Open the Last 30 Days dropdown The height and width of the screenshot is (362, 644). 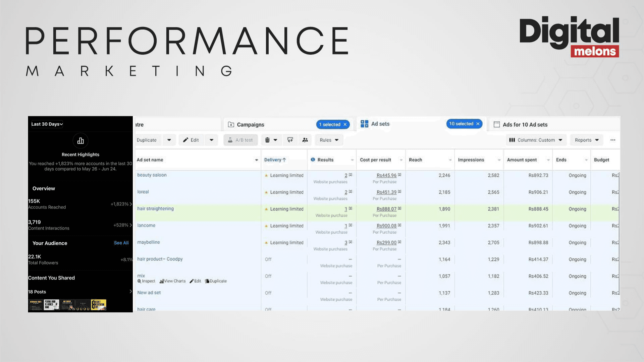[x=47, y=124]
